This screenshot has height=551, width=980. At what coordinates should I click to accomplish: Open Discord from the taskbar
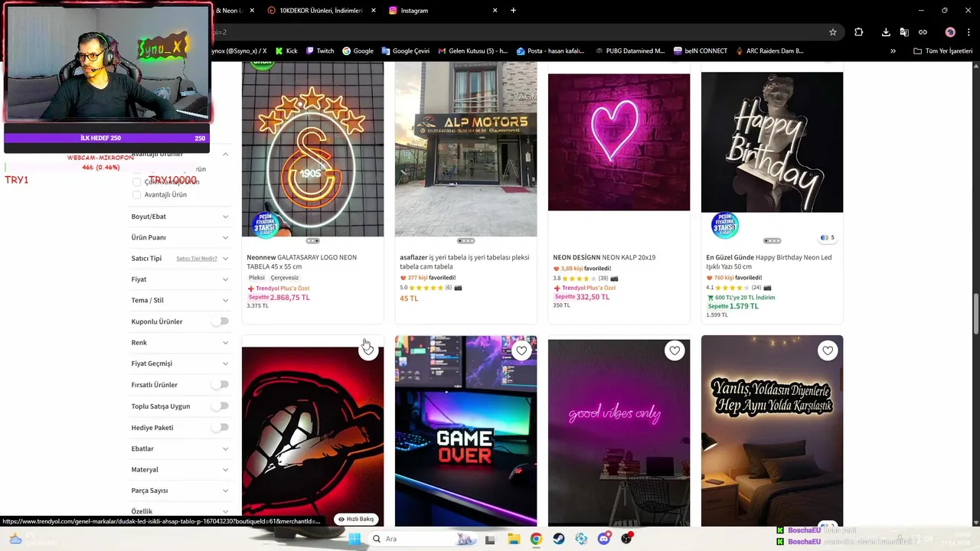pyautogui.click(x=604, y=539)
